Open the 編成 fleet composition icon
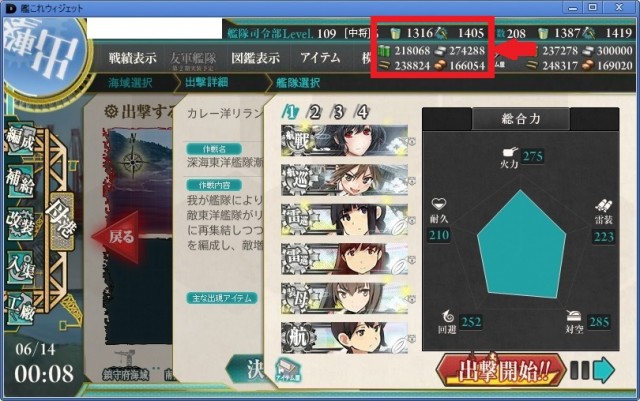 (x=20, y=139)
